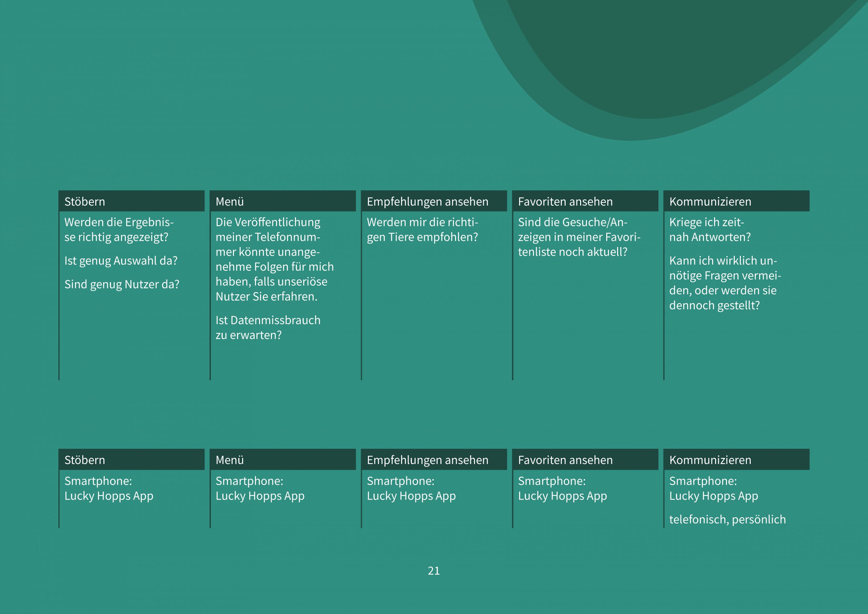This screenshot has height=614, width=868.
Task: Click the bottom Menü column header
Action: click(282, 460)
